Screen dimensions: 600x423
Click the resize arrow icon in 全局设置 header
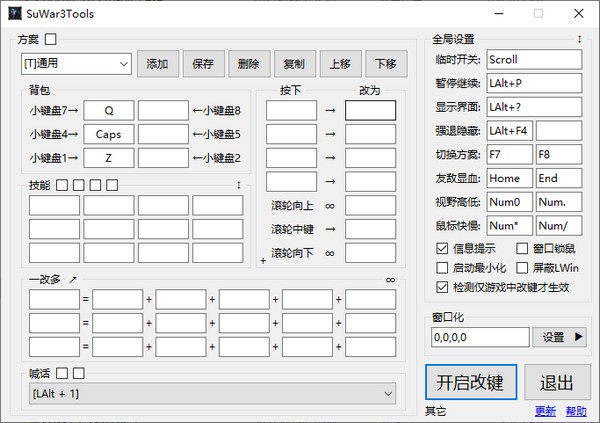[x=580, y=39]
